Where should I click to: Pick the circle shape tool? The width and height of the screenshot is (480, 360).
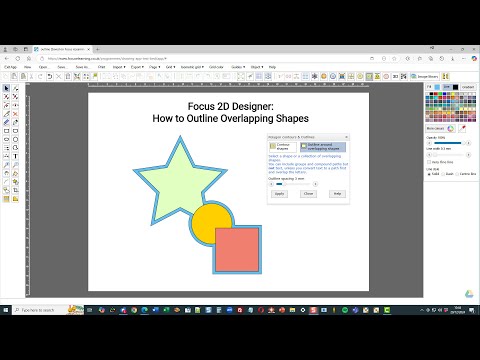point(15,139)
